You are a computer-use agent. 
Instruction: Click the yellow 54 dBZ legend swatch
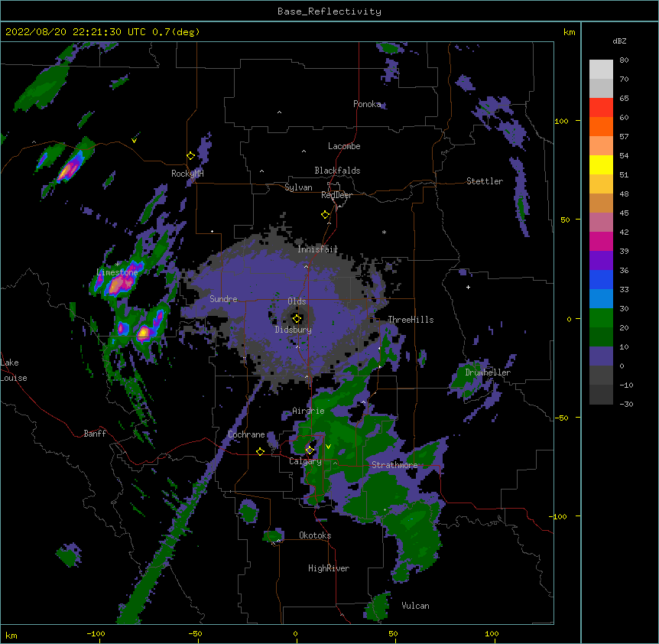(x=601, y=164)
